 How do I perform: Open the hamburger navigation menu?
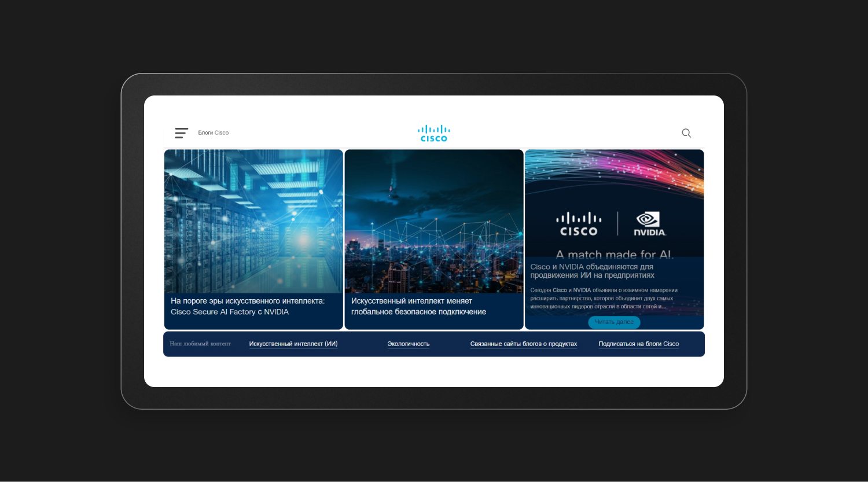(182, 133)
